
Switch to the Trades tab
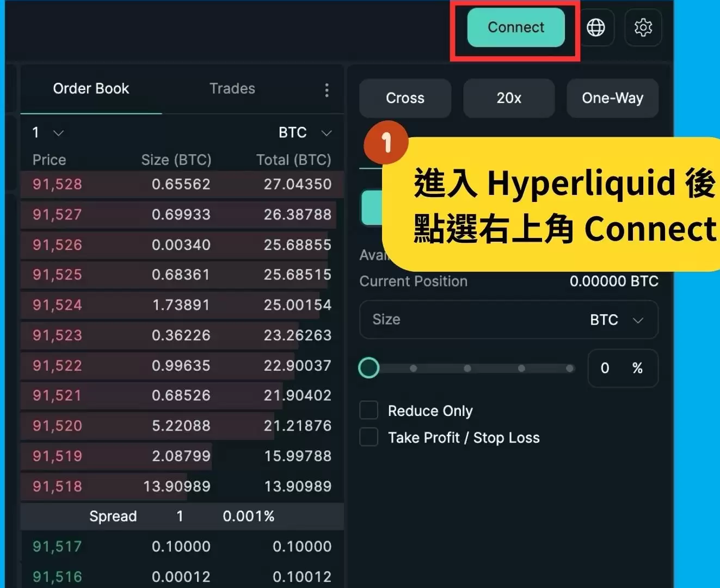click(x=232, y=89)
